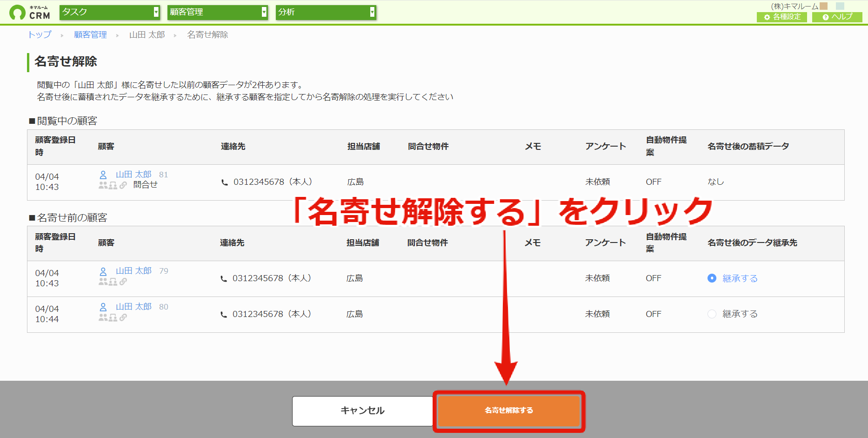Screen dimensions: 868x438
Task: Open the 顧客管理 dropdown menu
Action: [217, 12]
